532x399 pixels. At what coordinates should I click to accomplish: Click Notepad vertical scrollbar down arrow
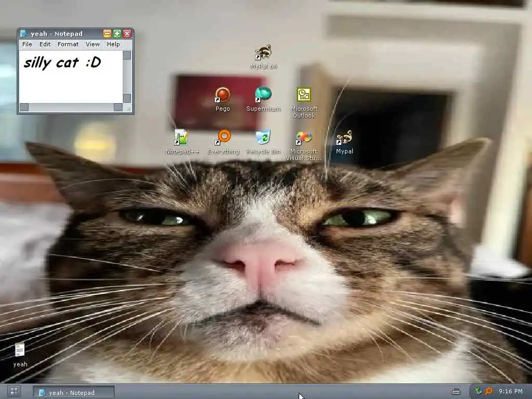(x=127, y=98)
